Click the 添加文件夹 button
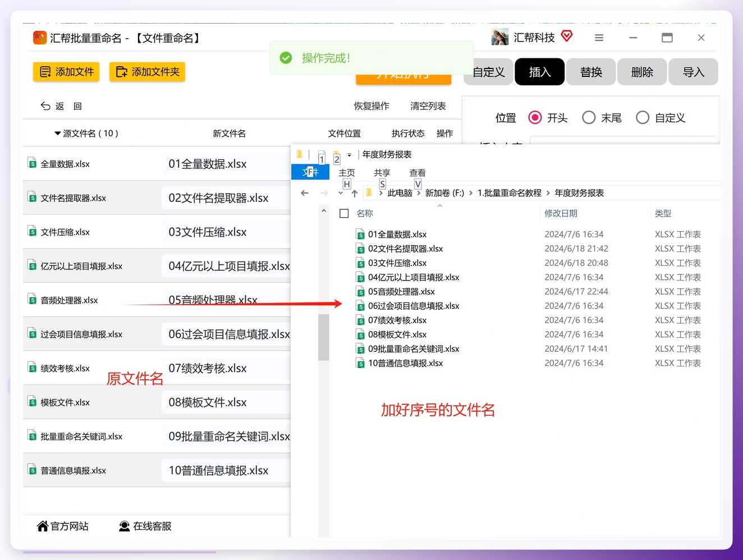This screenshot has height=560, width=743. click(147, 72)
